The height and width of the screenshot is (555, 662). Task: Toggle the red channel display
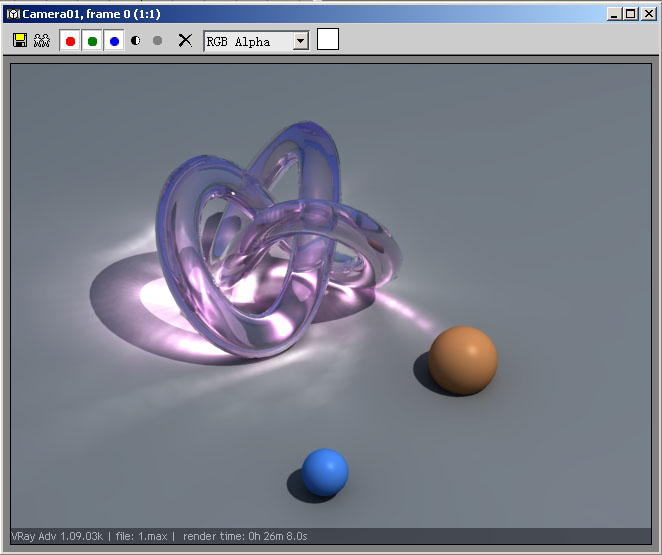point(70,41)
